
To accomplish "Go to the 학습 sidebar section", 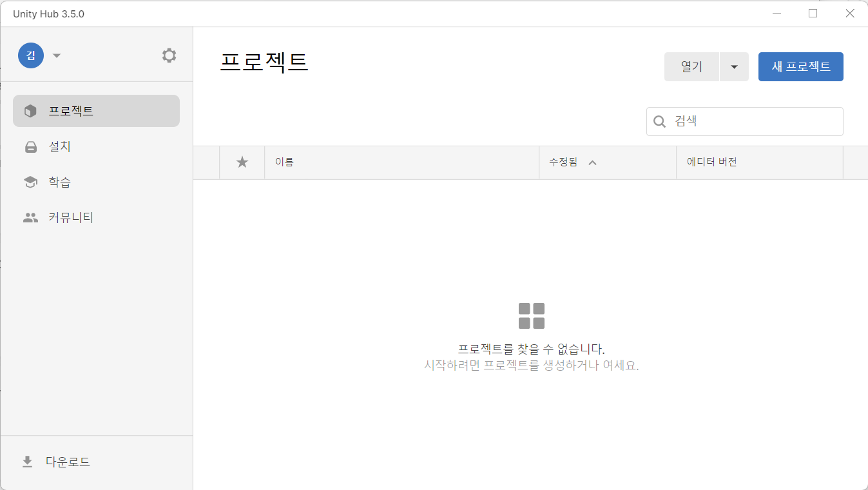I will 96,182.
